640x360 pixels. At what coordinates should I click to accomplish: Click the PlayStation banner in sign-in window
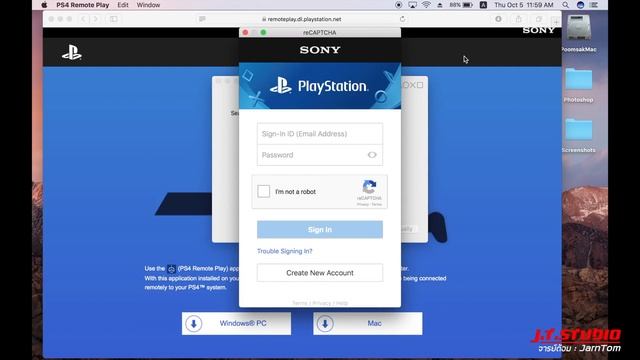coord(320,86)
